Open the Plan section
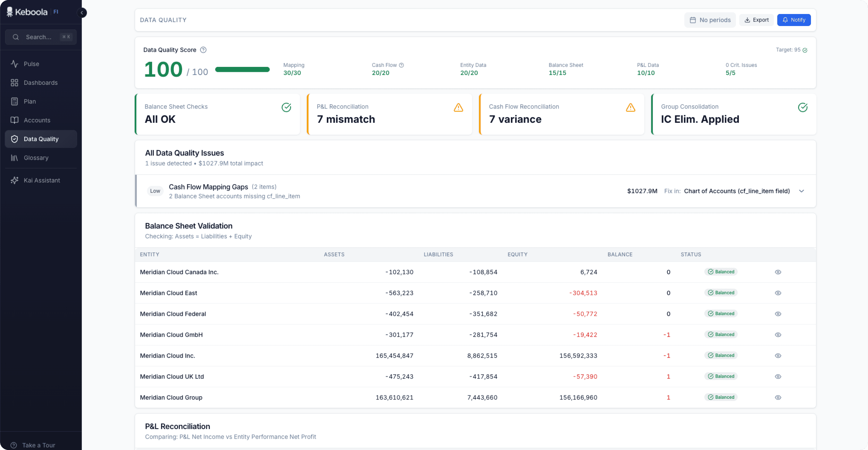 [x=41, y=102]
